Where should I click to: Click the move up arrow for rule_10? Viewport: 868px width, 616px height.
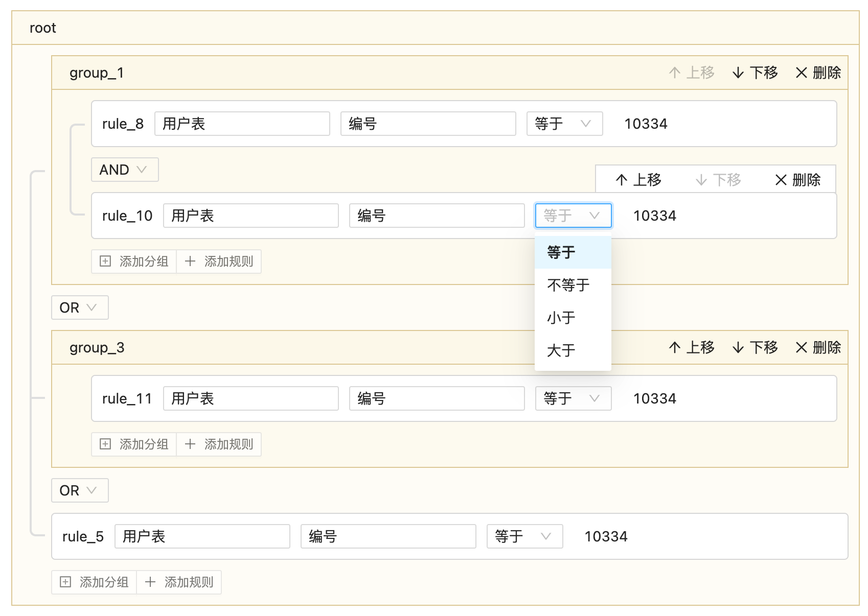(622, 180)
